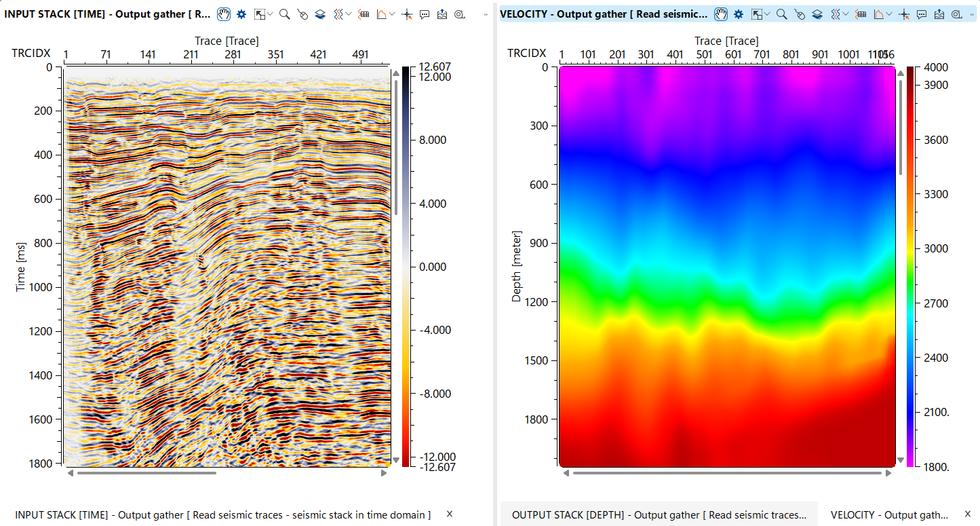980x526 pixels.
Task: Switch to OUTPUT STACK [DEPTH] tab
Action: [658, 515]
